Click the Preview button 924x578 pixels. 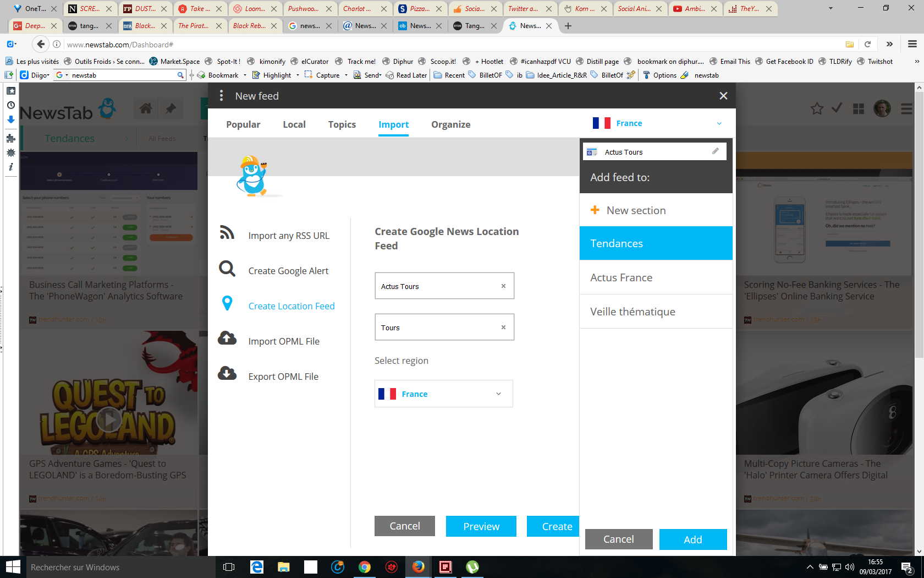click(x=481, y=526)
